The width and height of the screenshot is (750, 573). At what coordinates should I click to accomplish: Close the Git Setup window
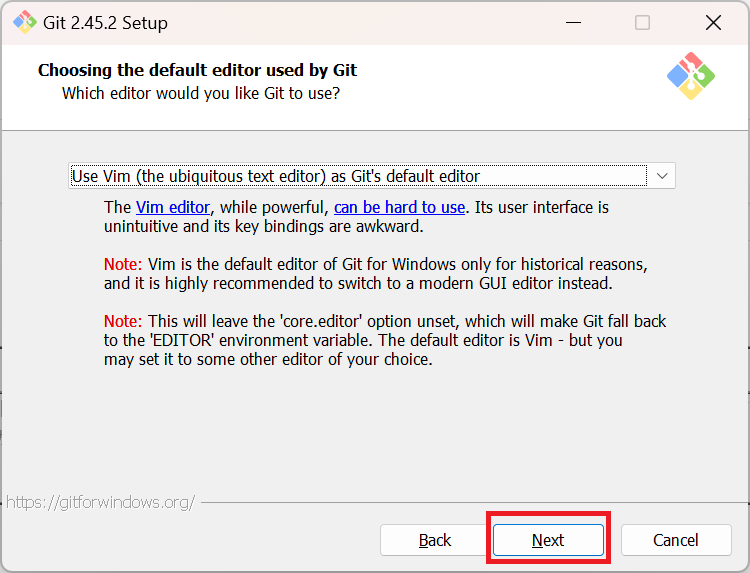click(713, 22)
